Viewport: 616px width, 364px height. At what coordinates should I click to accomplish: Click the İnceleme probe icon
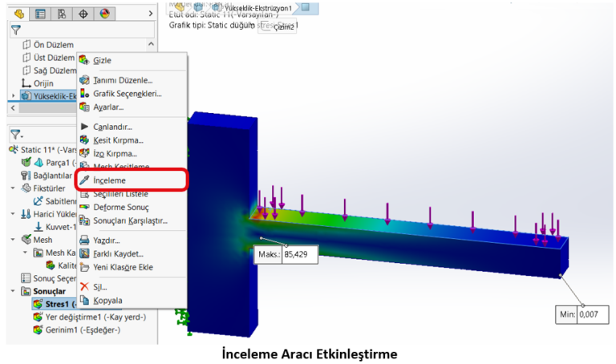tap(85, 180)
